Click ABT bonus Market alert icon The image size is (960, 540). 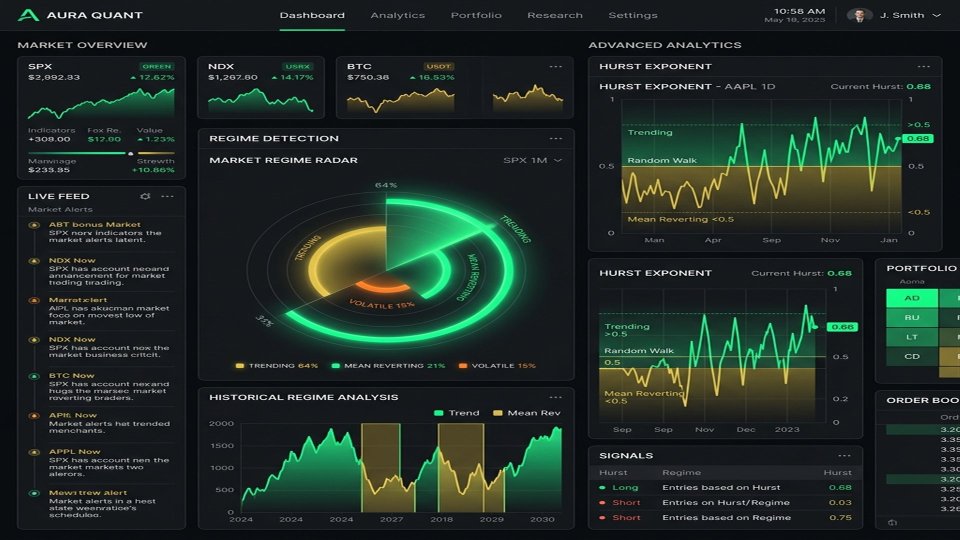34,225
